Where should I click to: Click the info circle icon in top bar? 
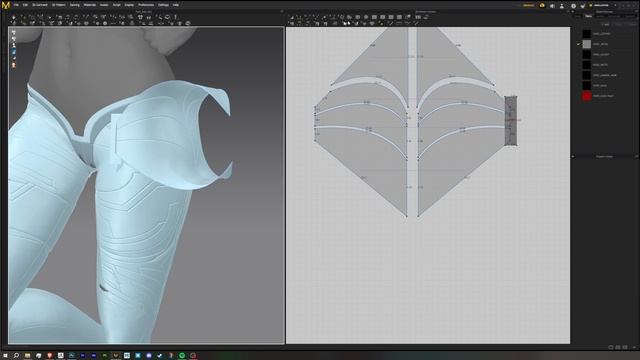(x=573, y=6)
